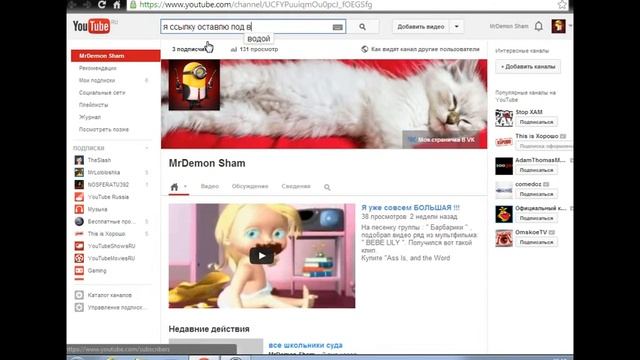Open This is Хорошо popular channel name
This screenshot has height=360, width=640.
pyautogui.click(x=536, y=136)
